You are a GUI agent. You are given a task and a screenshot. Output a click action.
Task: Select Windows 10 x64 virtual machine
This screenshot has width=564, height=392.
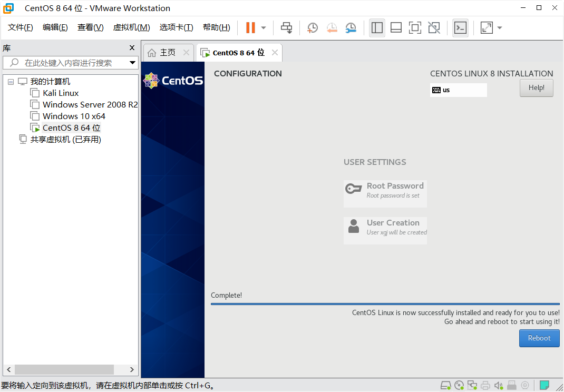[x=74, y=116]
